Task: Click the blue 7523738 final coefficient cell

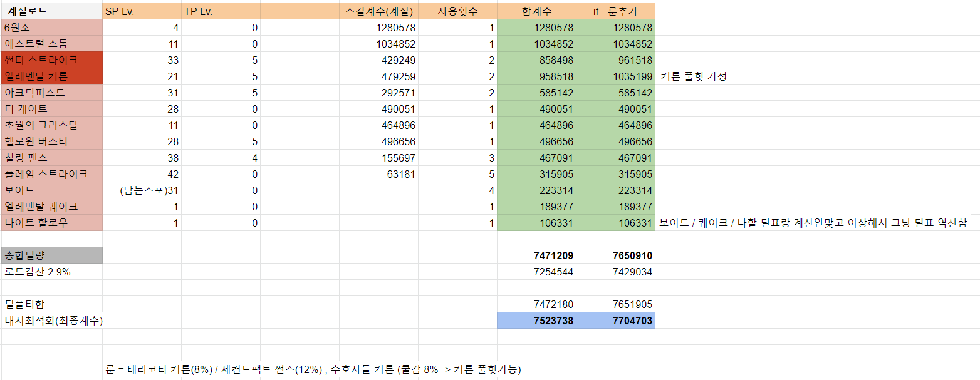Action: tap(536, 321)
